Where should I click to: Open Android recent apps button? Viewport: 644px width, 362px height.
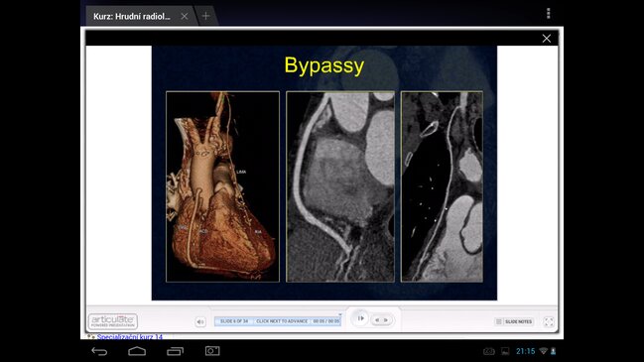pyautogui.click(x=175, y=351)
